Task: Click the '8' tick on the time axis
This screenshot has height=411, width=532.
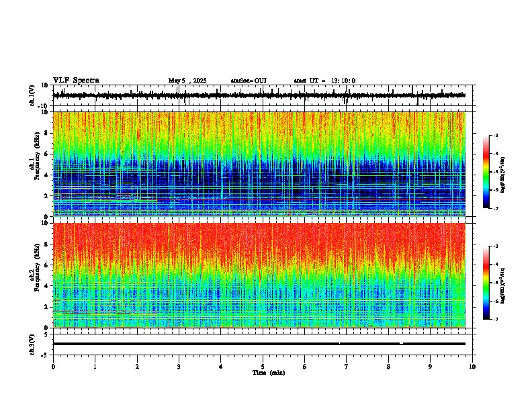Action: (388, 367)
